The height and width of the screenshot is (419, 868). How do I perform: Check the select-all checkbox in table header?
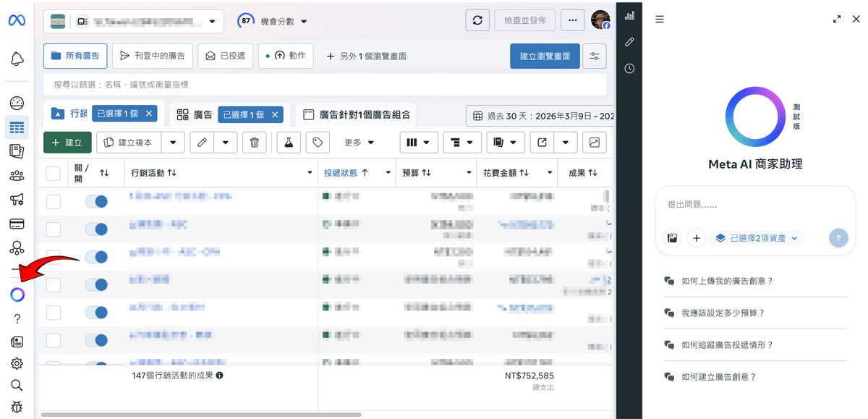(53, 173)
